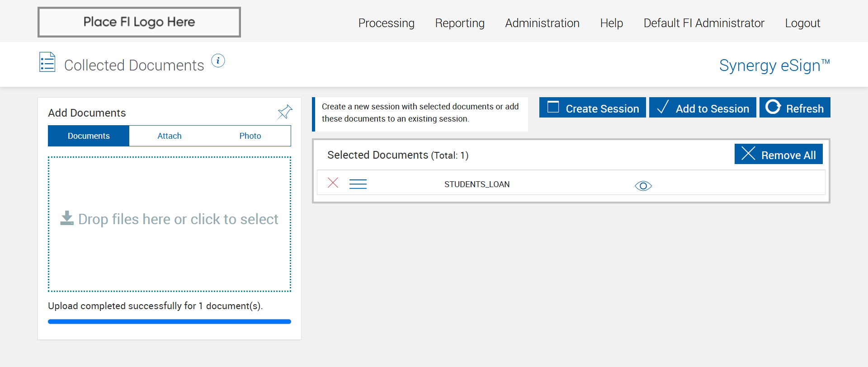Select the Documents tab

tap(89, 136)
